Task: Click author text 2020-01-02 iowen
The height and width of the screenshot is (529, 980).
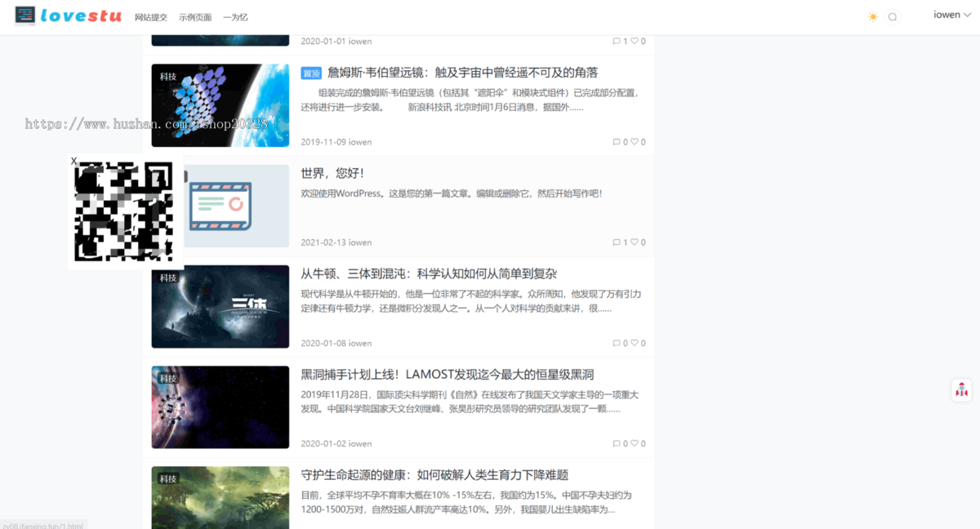Action: [x=336, y=444]
